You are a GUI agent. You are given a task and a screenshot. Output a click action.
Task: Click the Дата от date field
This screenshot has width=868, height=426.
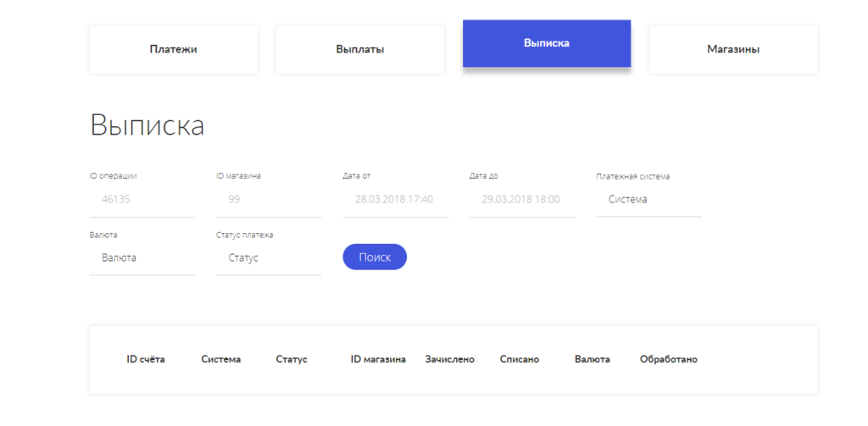tap(395, 200)
